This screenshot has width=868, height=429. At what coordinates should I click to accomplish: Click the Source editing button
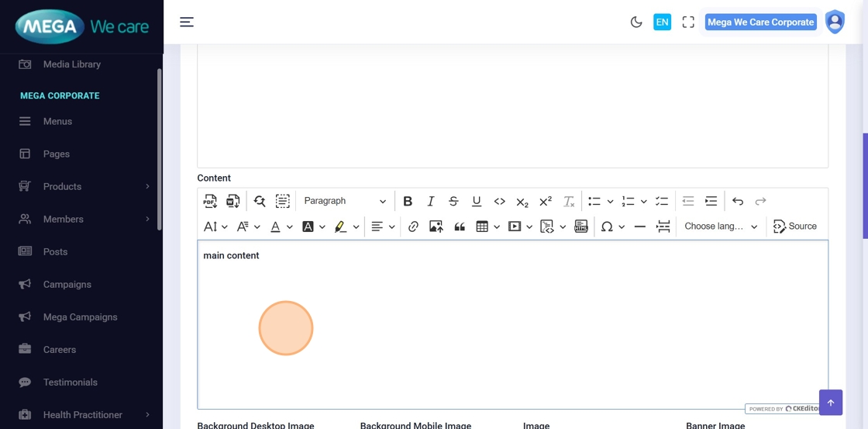(x=795, y=227)
